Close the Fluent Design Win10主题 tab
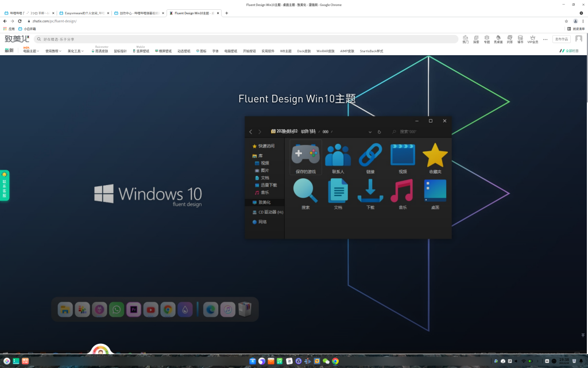Image resolution: width=588 pixels, height=368 pixels. point(218,13)
